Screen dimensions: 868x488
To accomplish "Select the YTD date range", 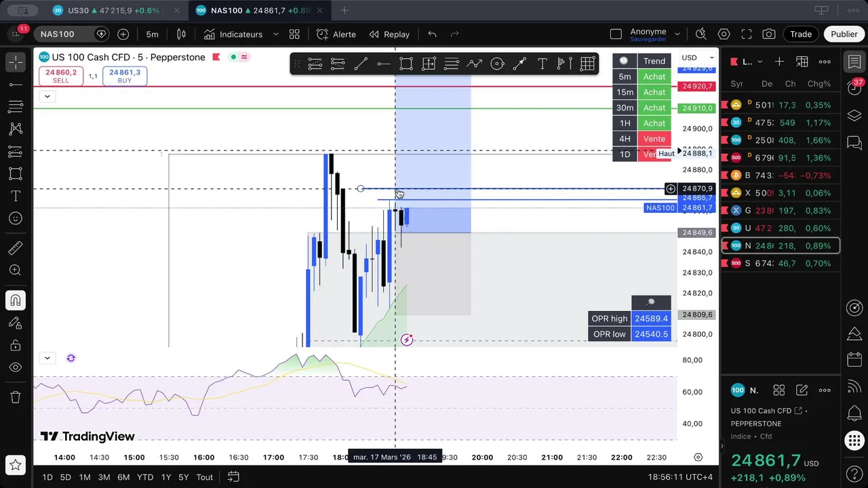I will click(145, 477).
